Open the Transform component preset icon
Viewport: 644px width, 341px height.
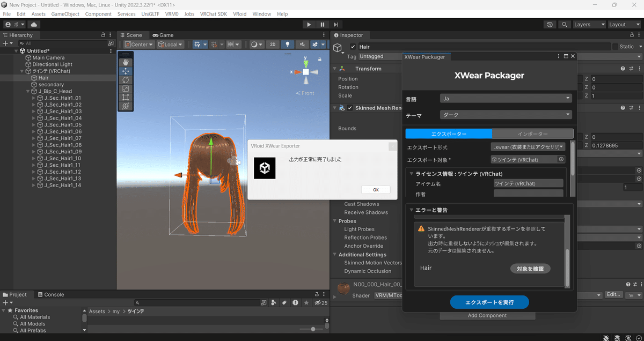[x=631, y=69]
